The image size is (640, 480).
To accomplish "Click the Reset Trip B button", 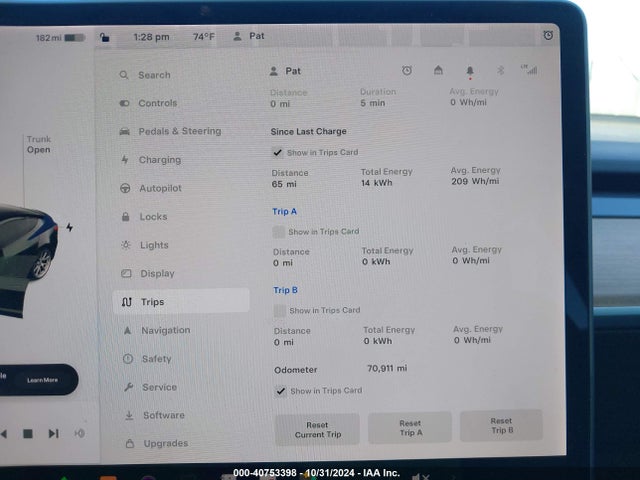I will [x=502, y=425].
